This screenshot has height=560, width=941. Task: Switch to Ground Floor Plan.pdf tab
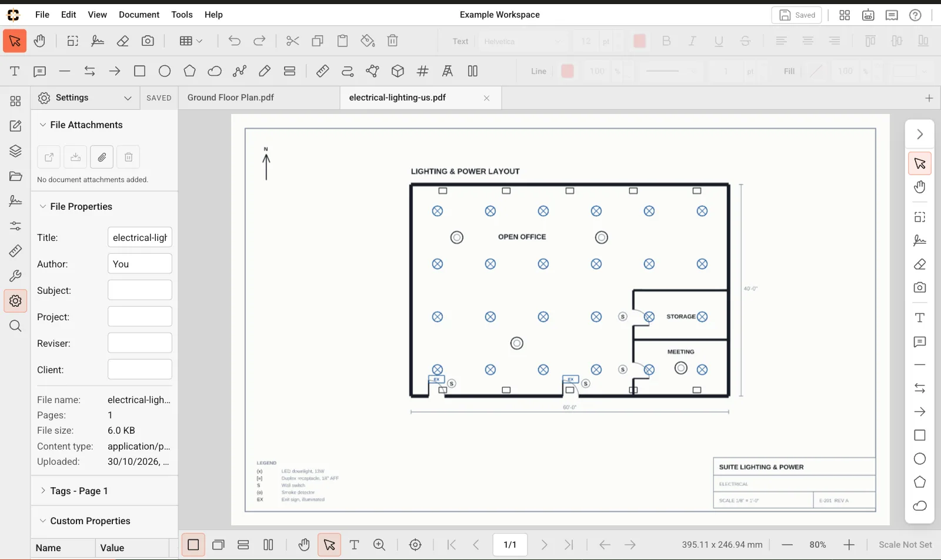(259, 98)
